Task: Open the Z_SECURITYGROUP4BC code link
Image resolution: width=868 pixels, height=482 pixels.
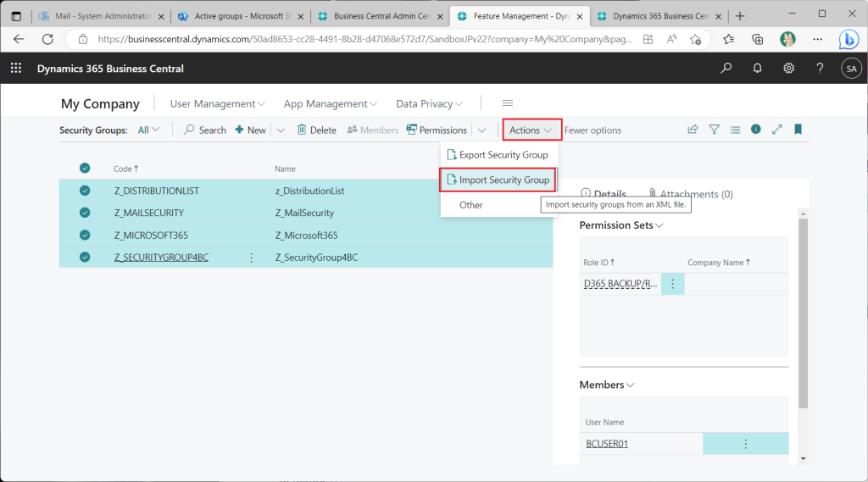Action: pos(161,258)
